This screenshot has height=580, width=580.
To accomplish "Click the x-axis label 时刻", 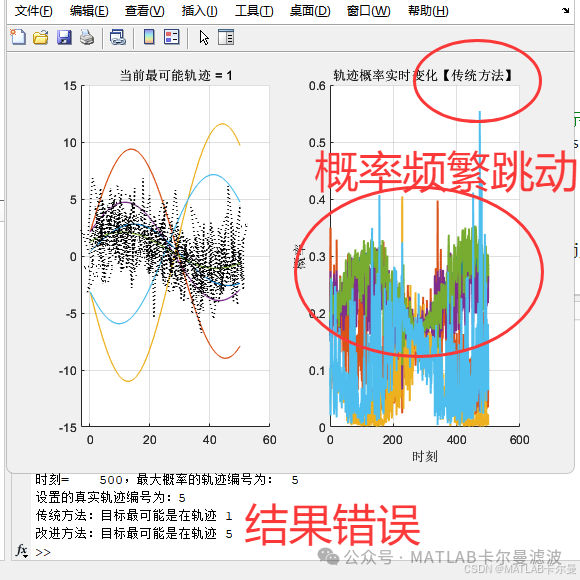I will 425,456.
